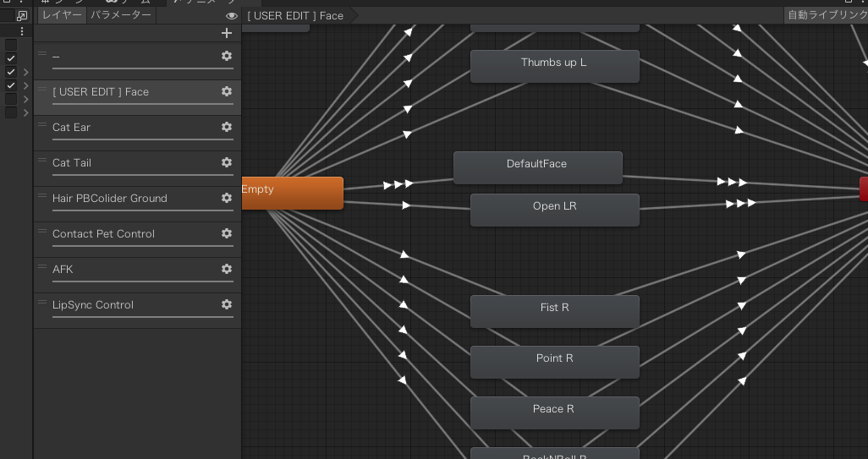This screenshot has height=459, width=868.
Task: Select the triple-arrow transition from Empty to DefaultFace
Action: click(x=398, y=185)
